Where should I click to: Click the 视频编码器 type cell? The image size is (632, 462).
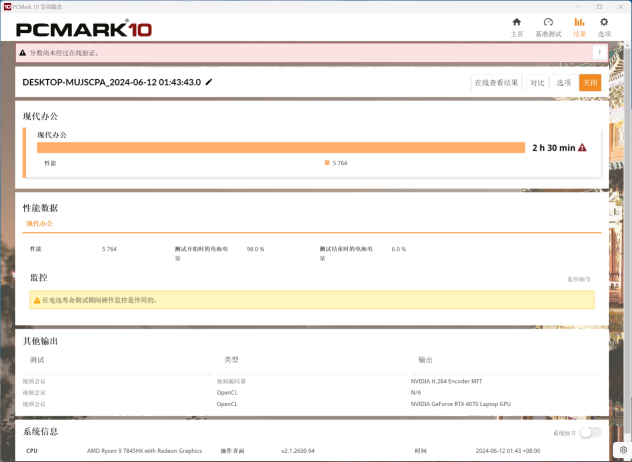click(x=231, y=381)
